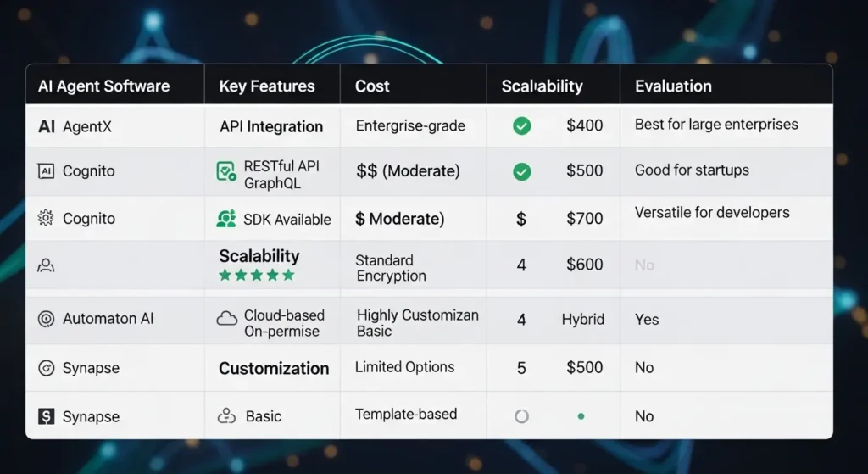The width and height of the screenshot is (868, 474).
Task: Click the cloud icon beside Cloud-based On-premise
Action: [226, 319]
